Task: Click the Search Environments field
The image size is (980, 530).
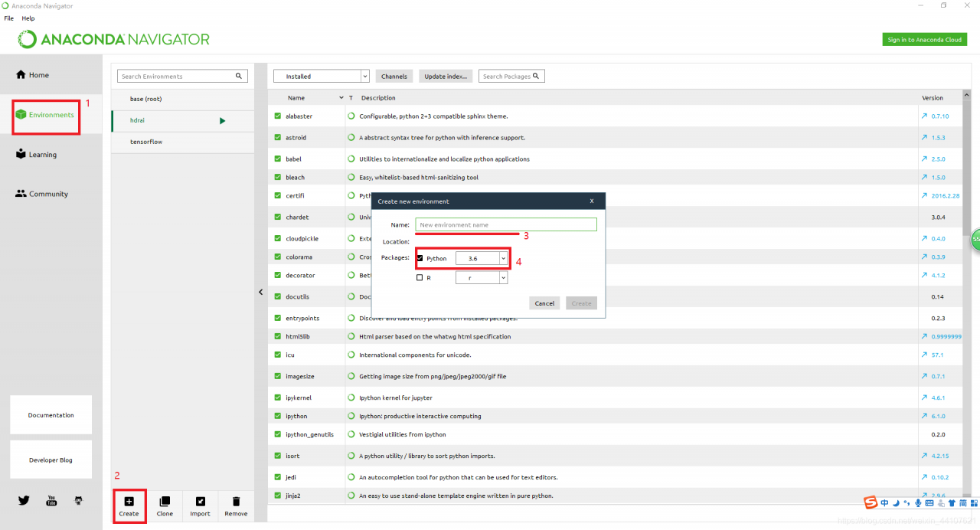Action: point(182,77)
